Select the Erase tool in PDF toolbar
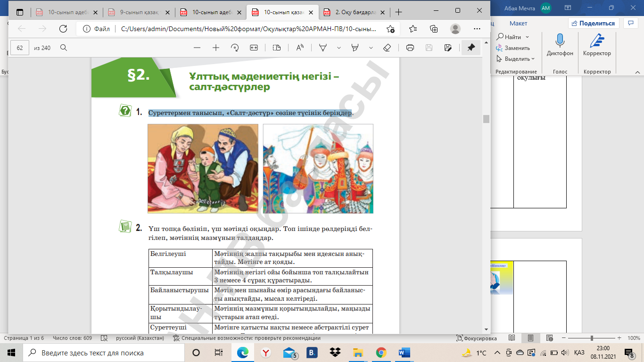The image size is (644, 362). tap(387, 48)
